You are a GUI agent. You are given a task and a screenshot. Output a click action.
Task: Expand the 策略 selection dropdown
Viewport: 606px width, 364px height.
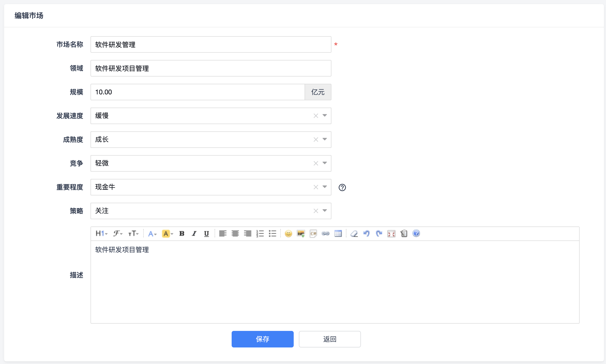325,211
